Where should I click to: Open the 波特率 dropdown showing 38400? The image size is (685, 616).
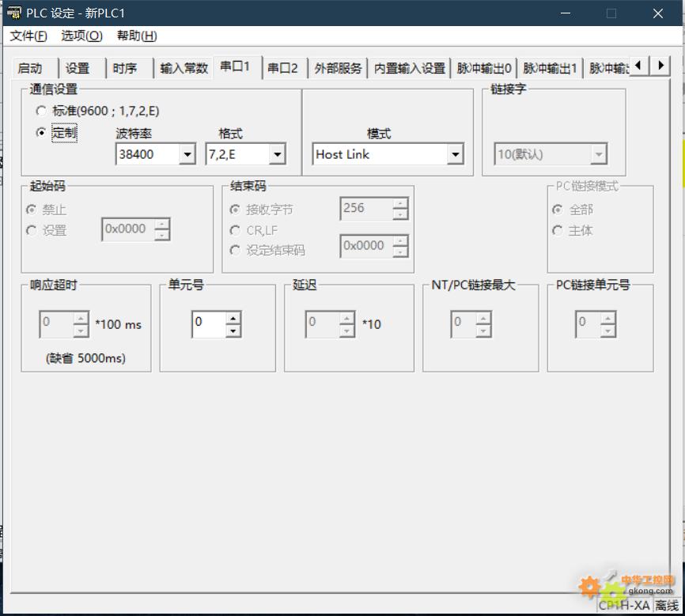(187, 154)
